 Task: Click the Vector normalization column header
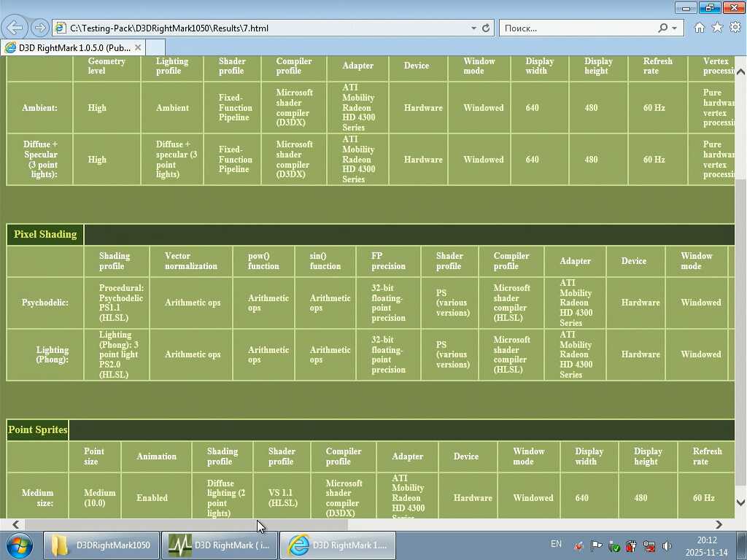pyautogui.click(x=190, y=261)
